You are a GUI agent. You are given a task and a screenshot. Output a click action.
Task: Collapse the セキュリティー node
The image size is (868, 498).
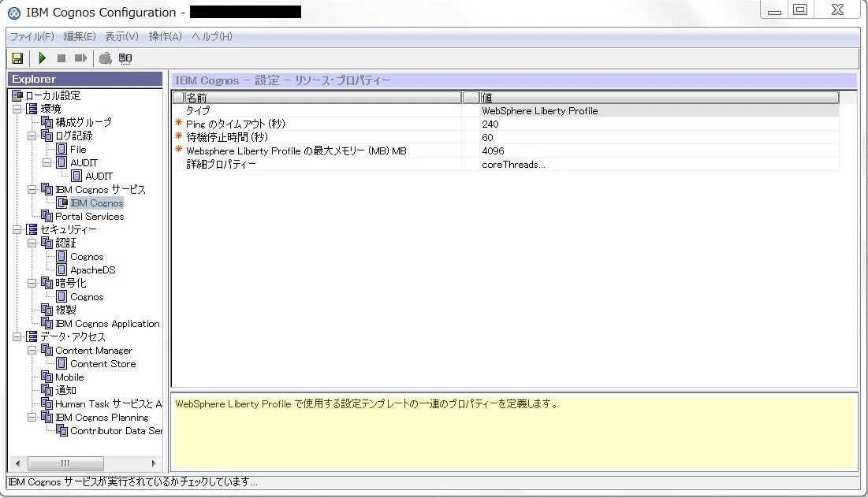pos(17,229)
